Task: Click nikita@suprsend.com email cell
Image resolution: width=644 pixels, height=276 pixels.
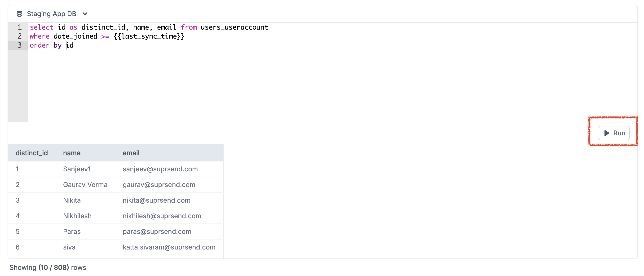Action: coord(156,200)
